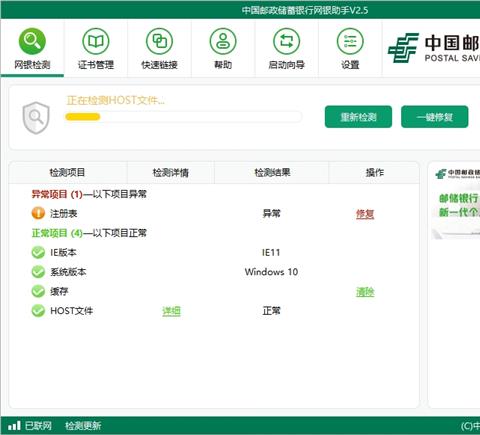Viewport: 480px width, 435px height.
Task: Click the orange warning icon beside 注册表
Action: point(38,213)
